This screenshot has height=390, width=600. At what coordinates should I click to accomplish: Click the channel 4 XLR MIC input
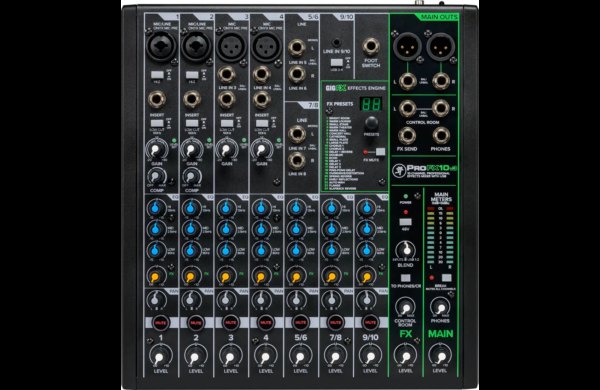pos(266,46)
